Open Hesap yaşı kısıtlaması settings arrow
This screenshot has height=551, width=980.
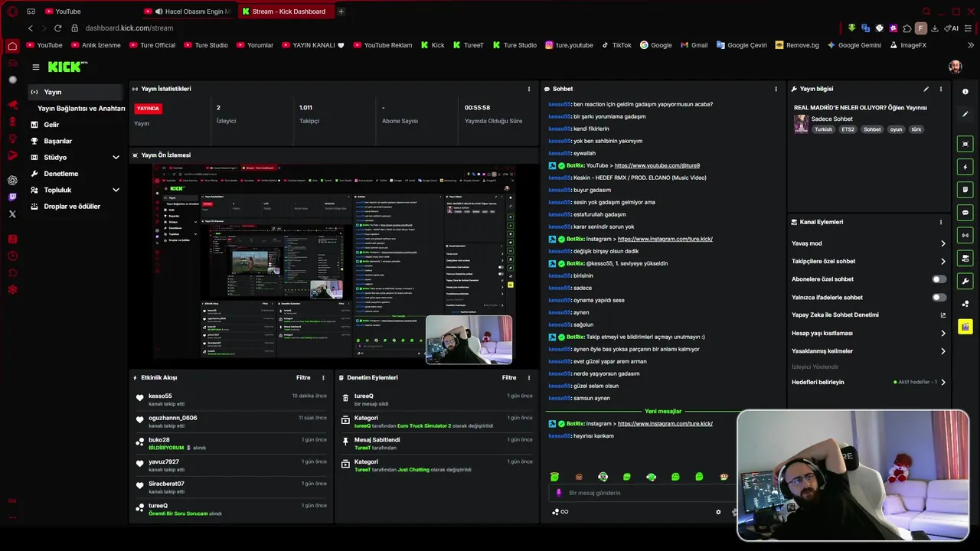942,334
